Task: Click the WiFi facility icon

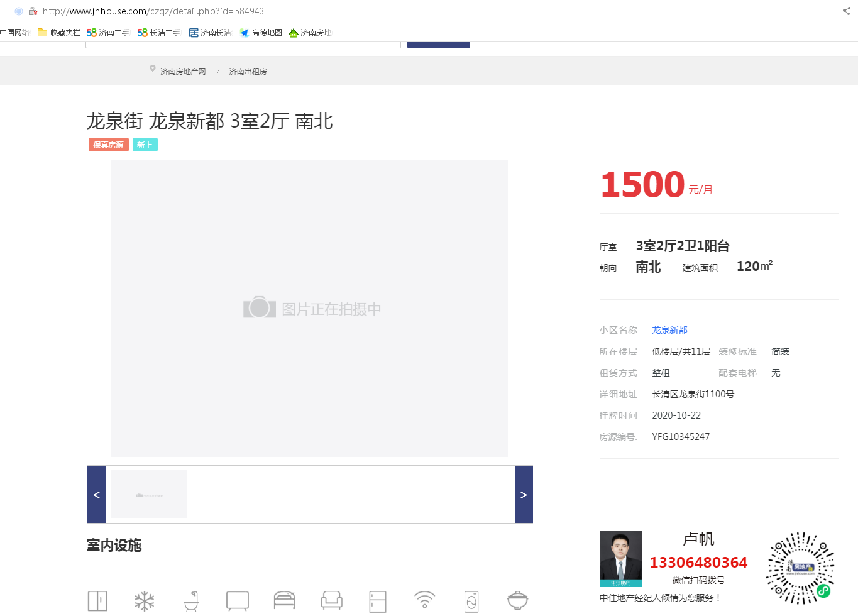Action: point(425,600)
